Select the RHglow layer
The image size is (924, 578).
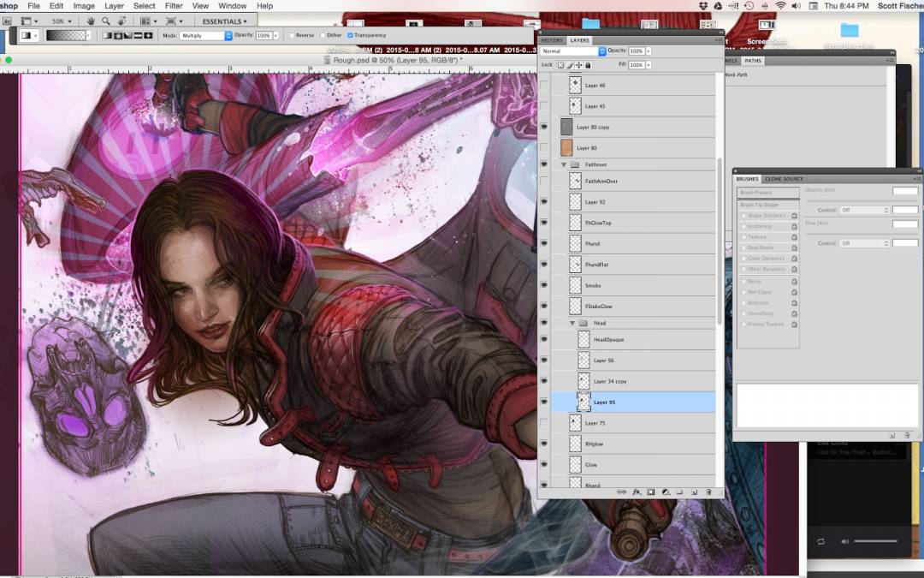[632, 444]
